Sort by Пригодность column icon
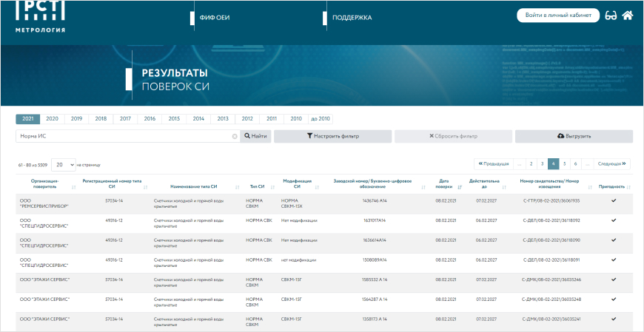The width and height of the screenshot is (644, 332). (x=631, y=187)
